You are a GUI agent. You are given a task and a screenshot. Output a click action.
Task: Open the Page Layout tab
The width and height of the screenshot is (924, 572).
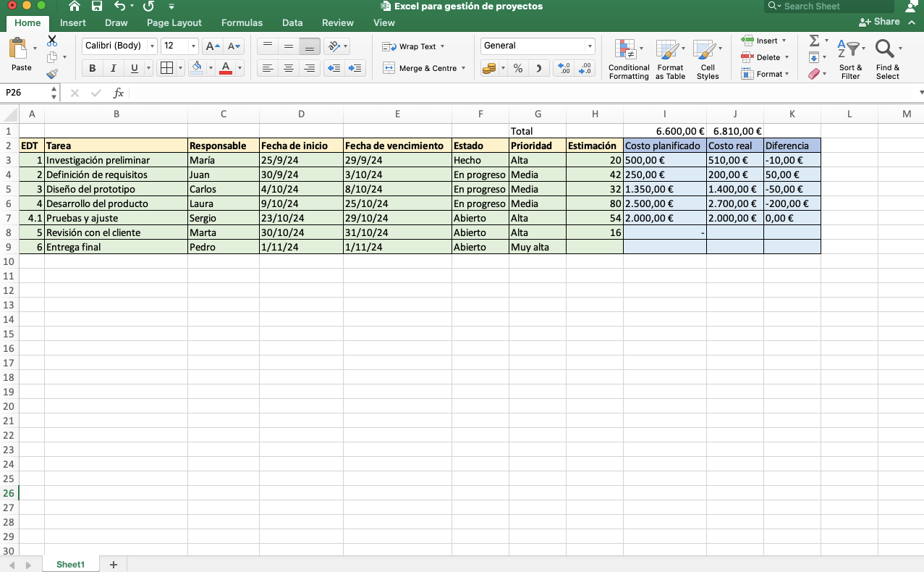pos(174,22)
